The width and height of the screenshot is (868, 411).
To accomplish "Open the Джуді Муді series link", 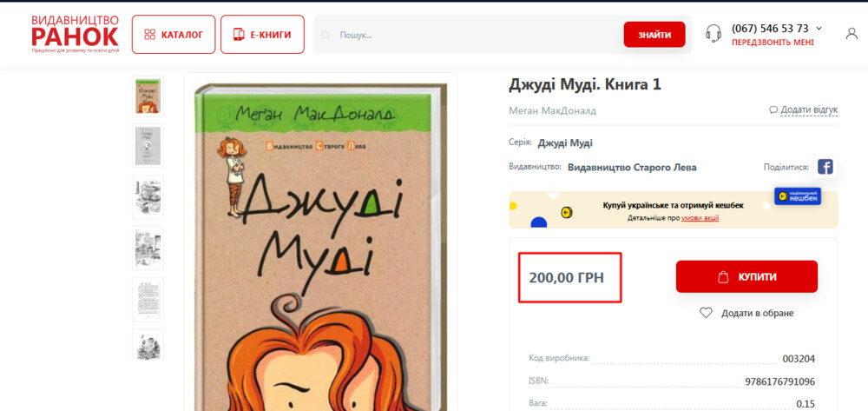I will pos(565,143).
